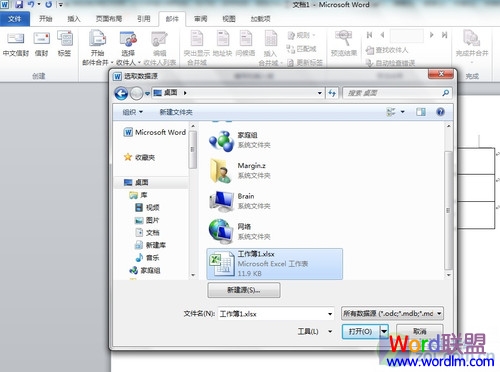Click the change view icon in dialog toolbar
The height and width of the screenshot is (372, 500).
391,112
